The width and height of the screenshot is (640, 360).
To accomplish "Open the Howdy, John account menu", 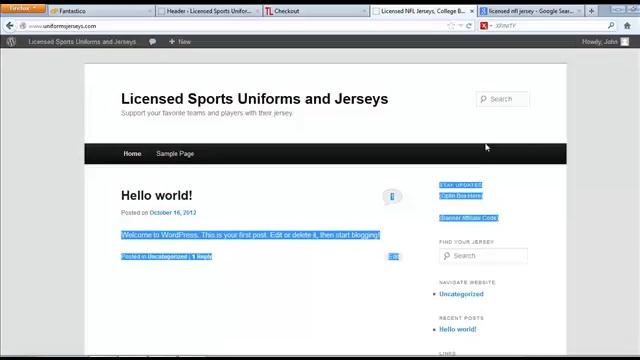I will pos(600,42).
